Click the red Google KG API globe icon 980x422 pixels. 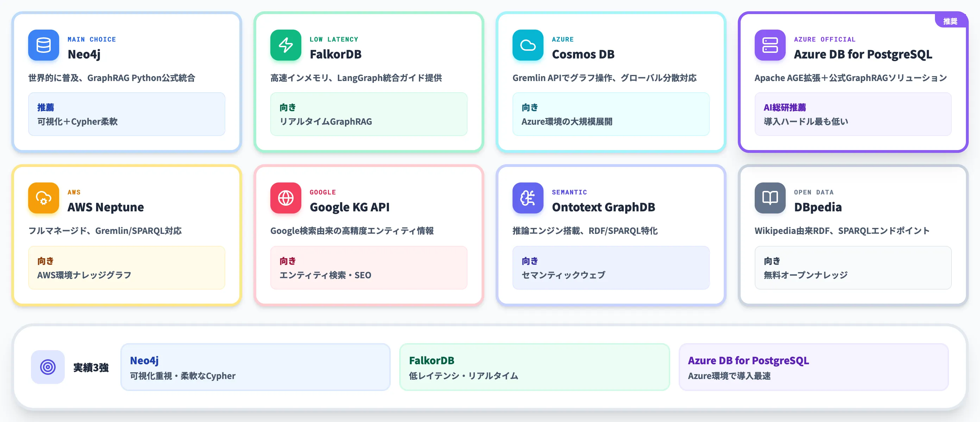click(x=286, y=198)
